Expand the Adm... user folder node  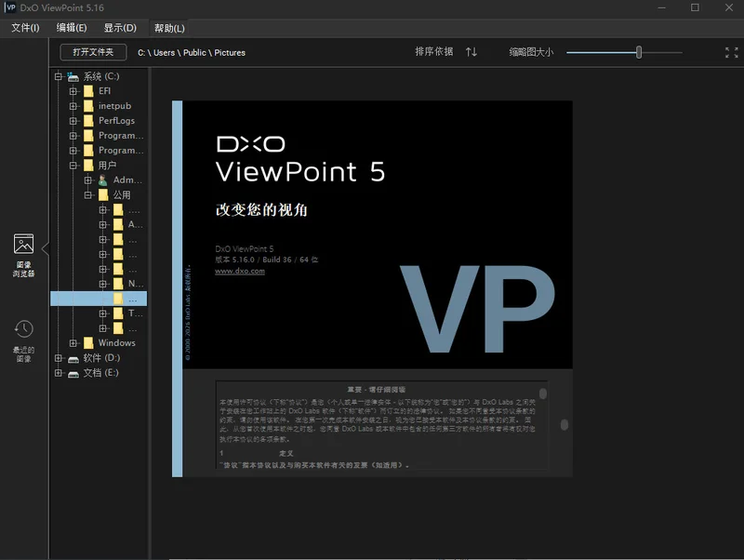click(x=87, y=180)
